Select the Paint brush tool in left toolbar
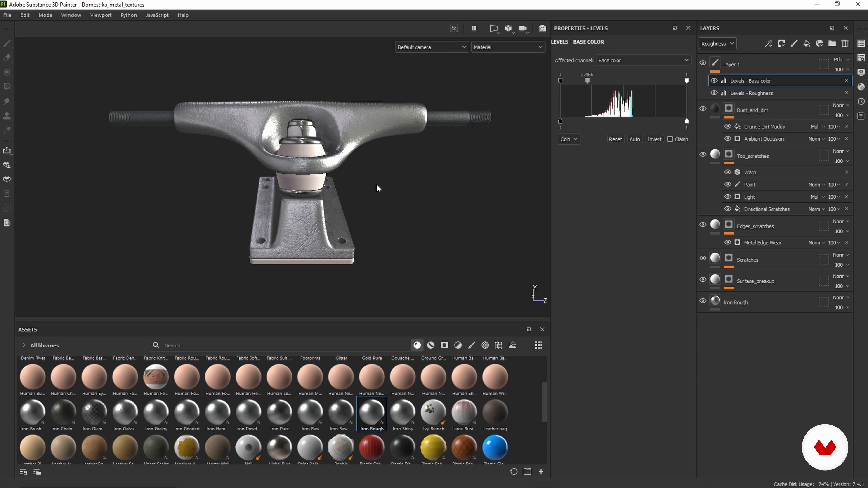868x488 pixels. 7,43
